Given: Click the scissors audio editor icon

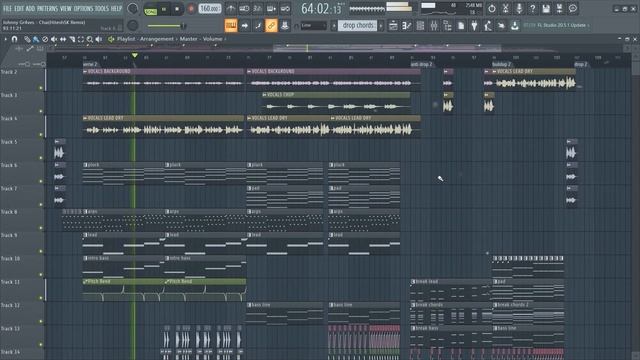Looking at the screenshot, I should 505,8.
